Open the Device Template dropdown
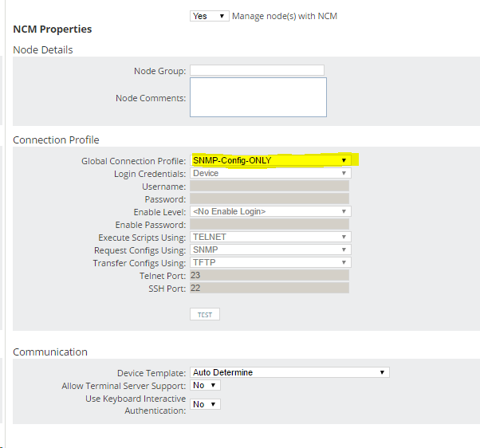The width and height of the screenshot is (480, 448). coord(289,372)
